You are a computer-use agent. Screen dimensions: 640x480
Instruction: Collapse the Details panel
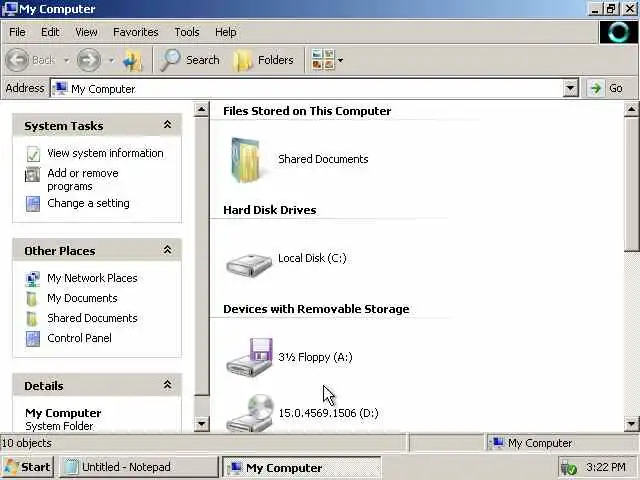coord(167,384)
